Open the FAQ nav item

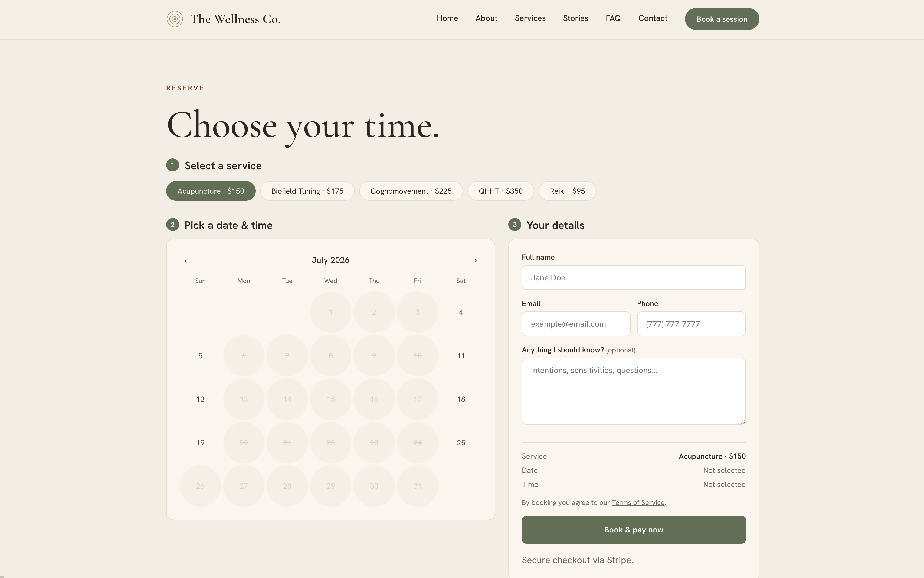click(x=613, y=18)
